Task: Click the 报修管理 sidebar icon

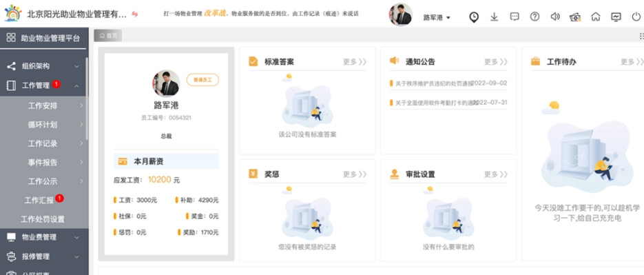Action: click(x=12, y=256)
